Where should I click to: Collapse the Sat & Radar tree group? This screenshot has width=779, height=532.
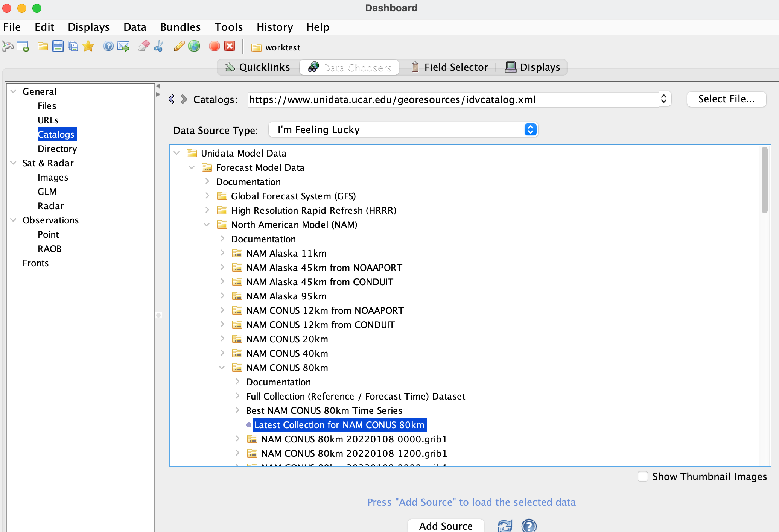coord(14,163)
